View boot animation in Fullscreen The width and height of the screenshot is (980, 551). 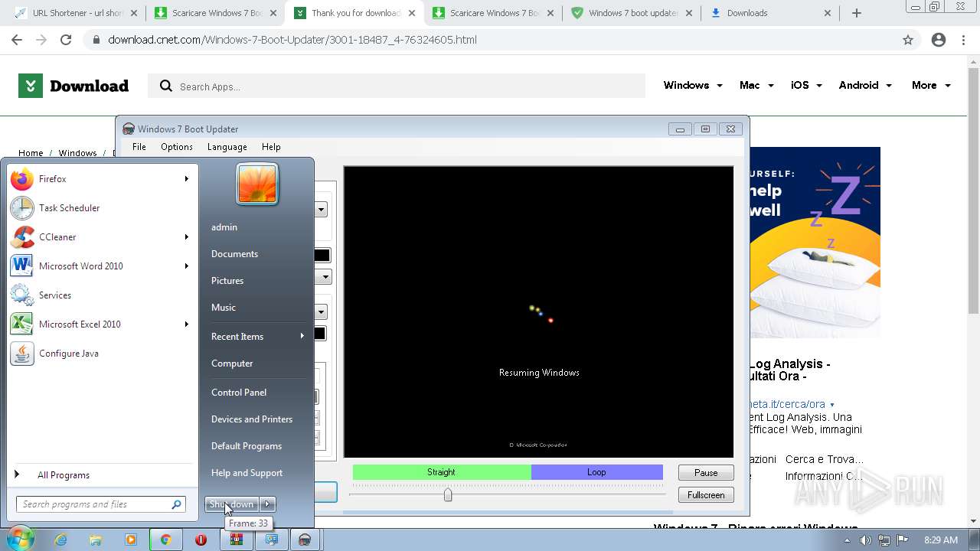point(706,495)
